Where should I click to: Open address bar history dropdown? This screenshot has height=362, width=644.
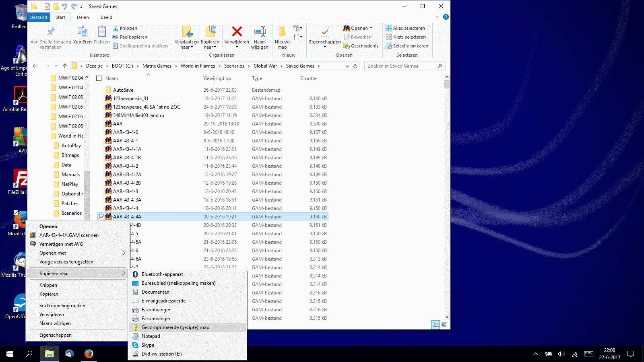click(347, 66)
